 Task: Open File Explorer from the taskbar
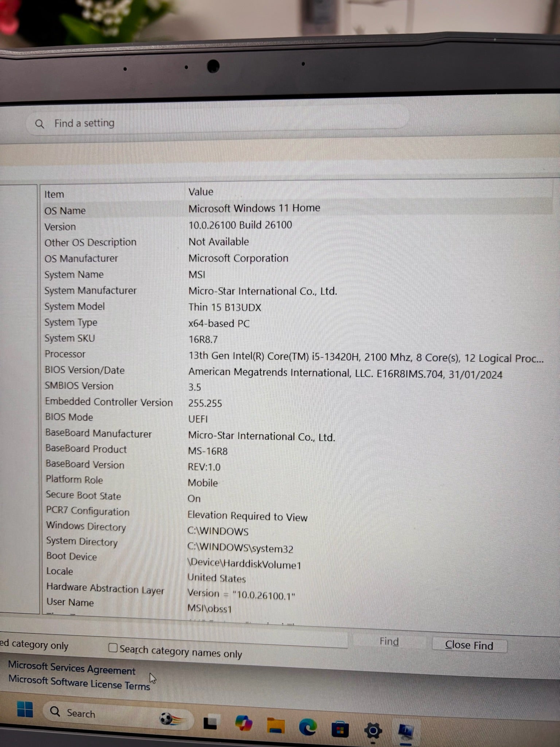point(276,725)
